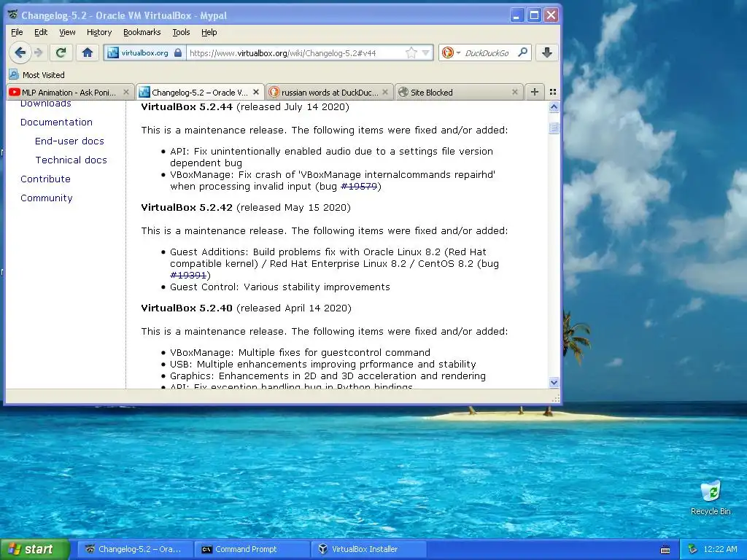
Task: Switch to VirtualBox Installer in the taskbar
Action: click(x=369, y=549)
